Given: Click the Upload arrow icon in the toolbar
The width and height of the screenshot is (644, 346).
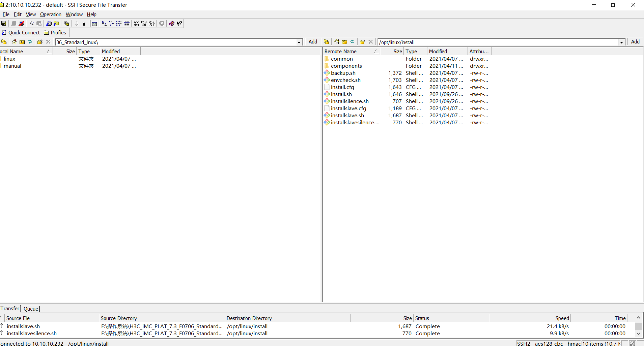Looking at the screenshot, I should click(84, 23).
